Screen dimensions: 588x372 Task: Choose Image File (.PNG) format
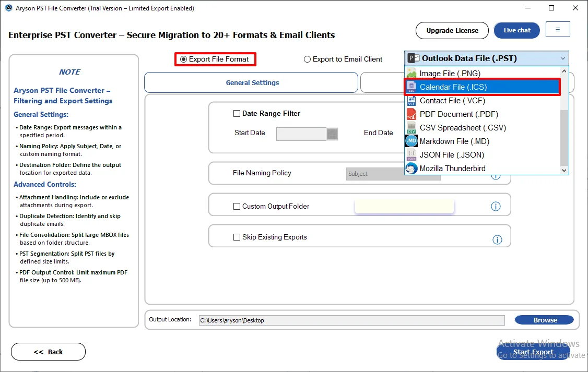tap(482, 74)
